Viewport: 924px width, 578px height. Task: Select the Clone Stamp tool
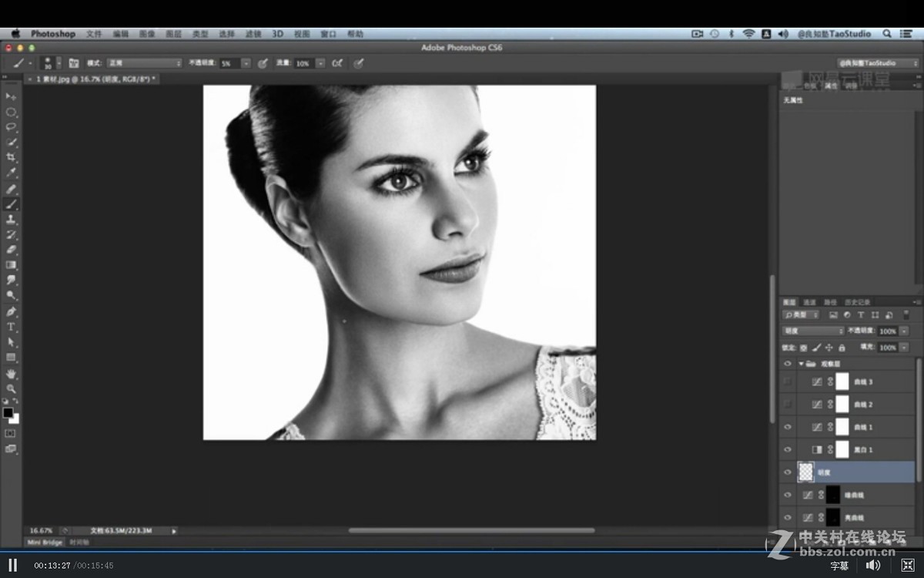[11, 220]
